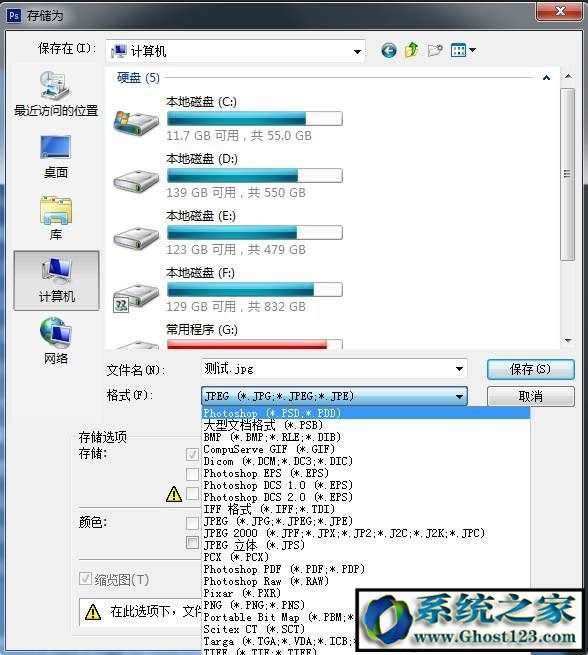Click D: drive capacity bar
588x655 pixels.
(x=255, y=175)
